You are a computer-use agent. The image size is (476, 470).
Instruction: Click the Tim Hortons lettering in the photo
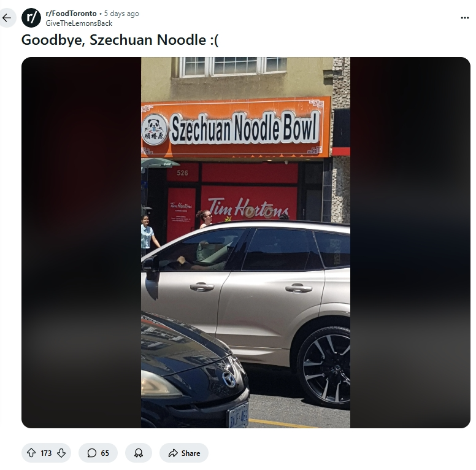(x=248, y=208)
